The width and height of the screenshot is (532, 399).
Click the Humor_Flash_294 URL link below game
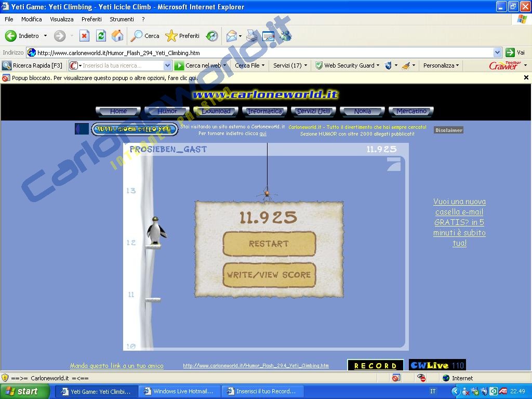(256, 366)
